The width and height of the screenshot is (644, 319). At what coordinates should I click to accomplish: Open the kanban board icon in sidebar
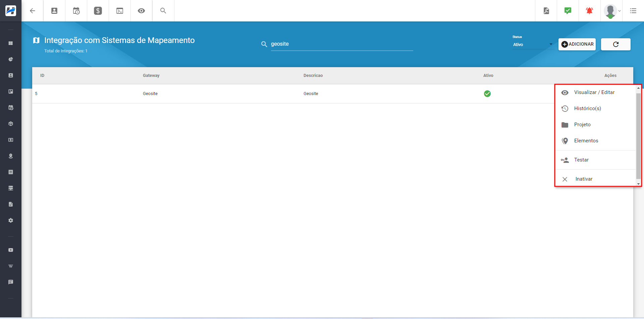11,92
